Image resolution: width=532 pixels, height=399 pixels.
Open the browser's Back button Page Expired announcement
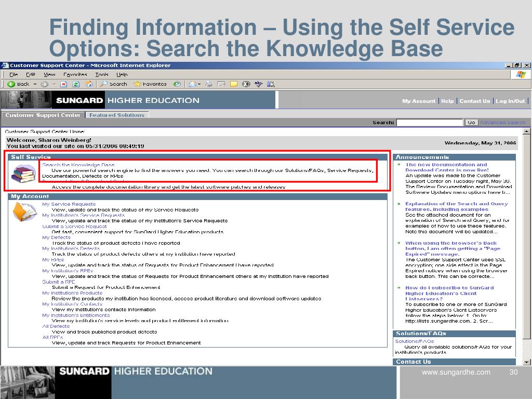click(x=453, y=248)
